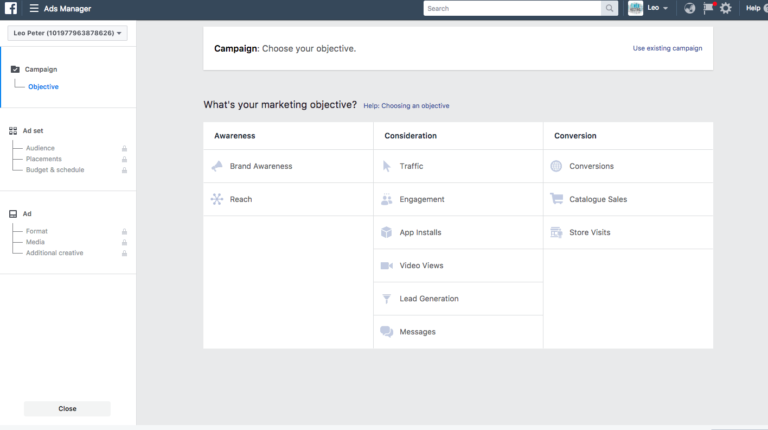The width and height of the screenshot is (768, 430).
Task: Click the Ad section icon
Action: [13, 214]
